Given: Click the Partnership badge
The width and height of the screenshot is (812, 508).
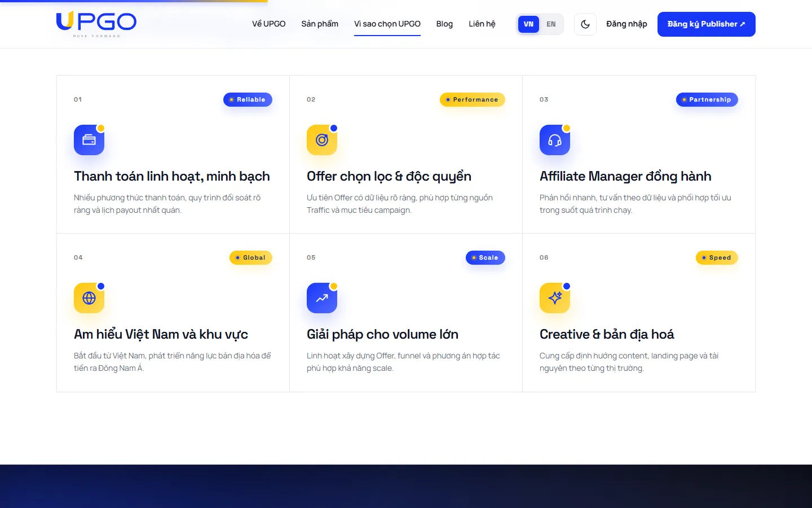Looking at the screenshot, I should click(x=707, y=99).
